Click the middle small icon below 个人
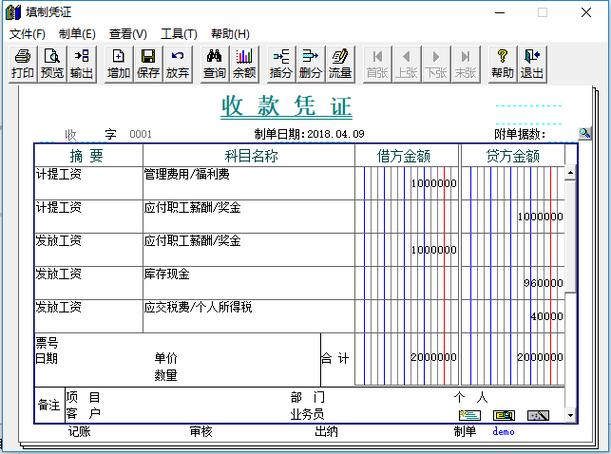Viewport: 611px width, 454px height. coord(504,415)
